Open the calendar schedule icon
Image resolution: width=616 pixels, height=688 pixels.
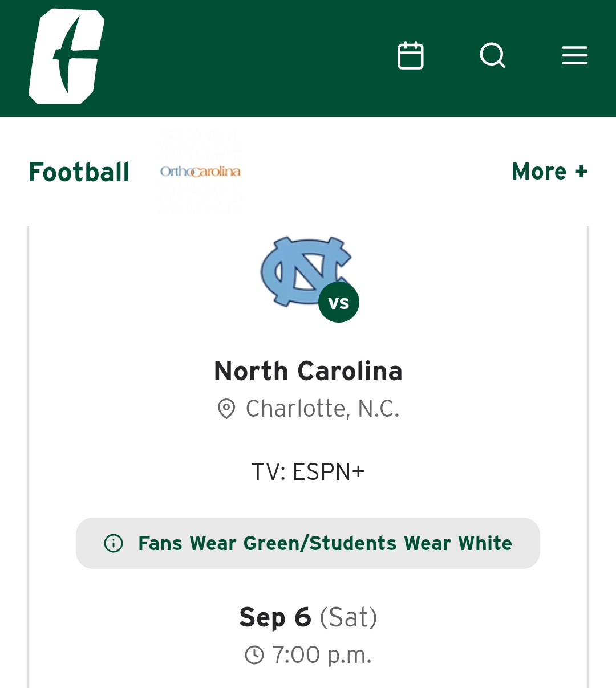coord(411,56)
